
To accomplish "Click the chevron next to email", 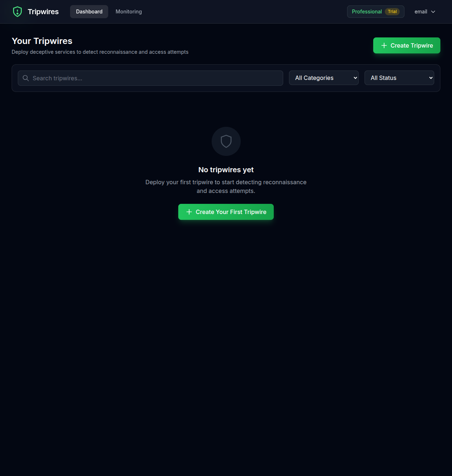I will point(433,12).
